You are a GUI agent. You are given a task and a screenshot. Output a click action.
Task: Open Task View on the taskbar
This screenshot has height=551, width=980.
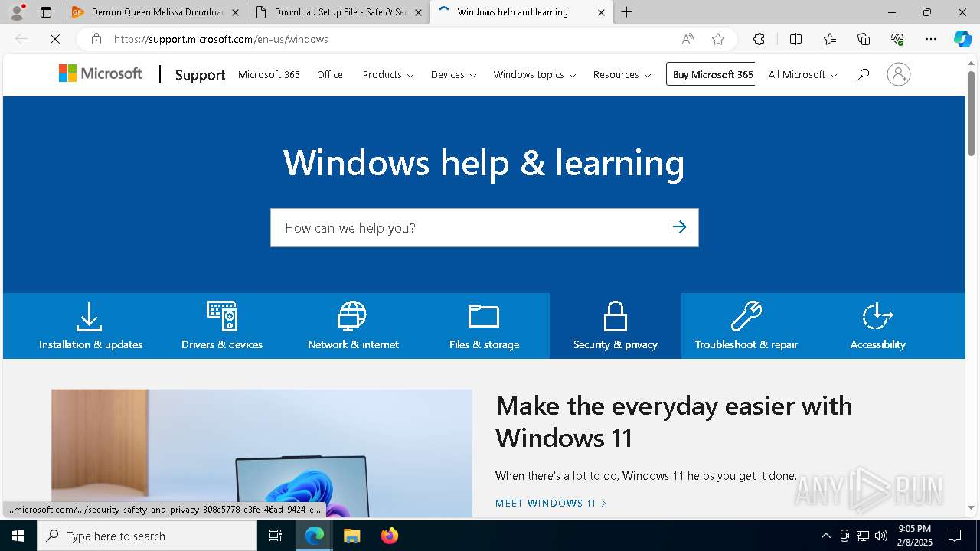click(276, 536)
